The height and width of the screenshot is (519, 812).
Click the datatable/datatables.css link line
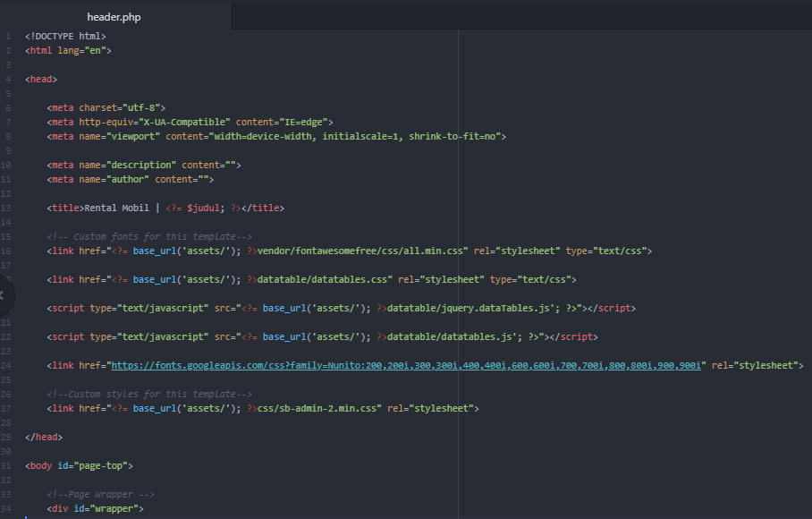311,279
